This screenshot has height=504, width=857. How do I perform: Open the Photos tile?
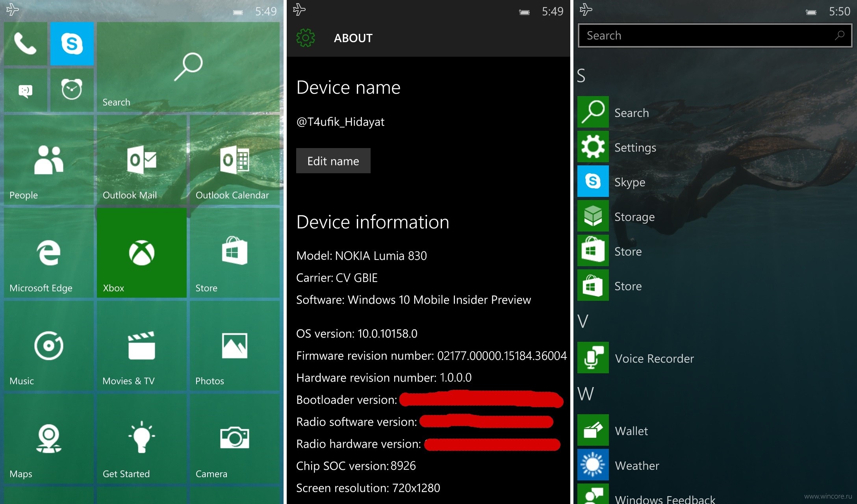(235, 346)
